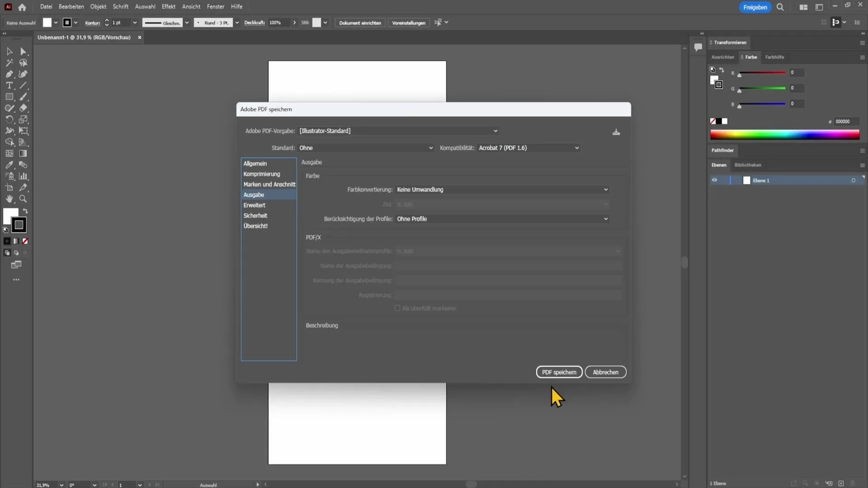The width and height of the screenshot is (868, 488).
Task: Activate the Column Graph tool
Action: pyautogui.click(x=24, y=176)
